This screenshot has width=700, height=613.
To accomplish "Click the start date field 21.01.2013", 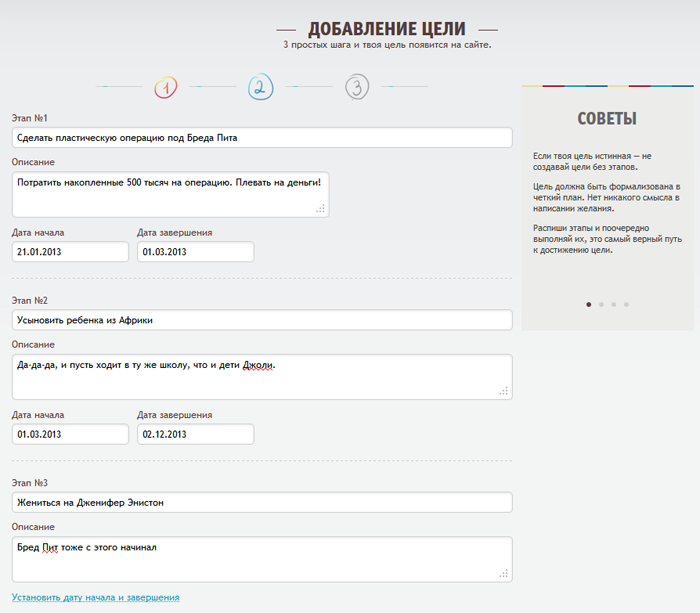I will pyautogui.click(x=70, y=252).
